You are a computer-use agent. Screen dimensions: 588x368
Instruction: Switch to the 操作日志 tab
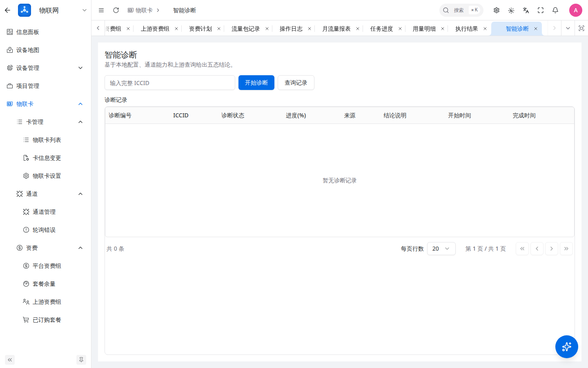[x=291, y=29]
